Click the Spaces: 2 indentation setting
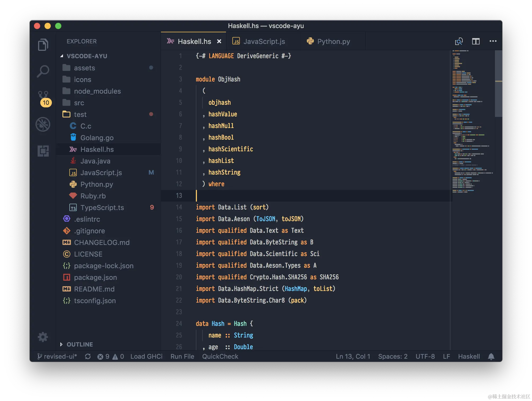This screenshot has height=401, width=532. pos(393,357)
